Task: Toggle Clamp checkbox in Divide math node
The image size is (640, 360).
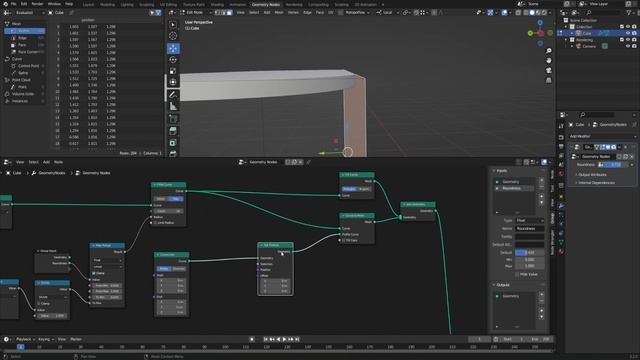Action: click(x=39, y=303)
